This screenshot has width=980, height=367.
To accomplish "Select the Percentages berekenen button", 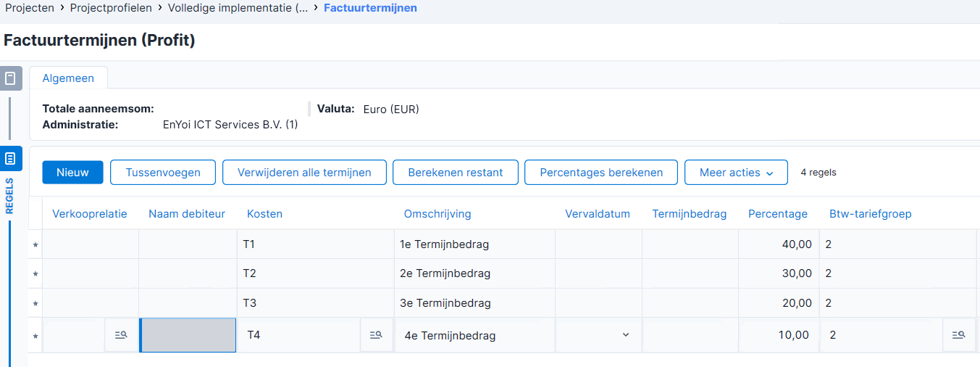I will click(x=601, y=173).
